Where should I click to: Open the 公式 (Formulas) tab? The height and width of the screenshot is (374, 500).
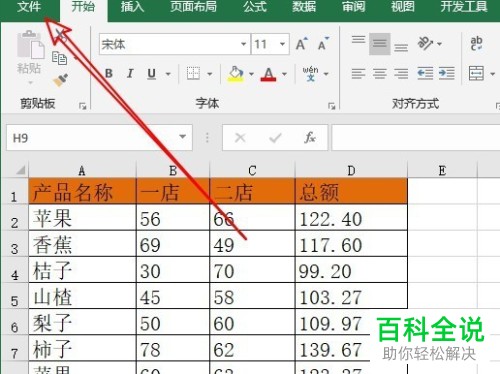point(255,7)
